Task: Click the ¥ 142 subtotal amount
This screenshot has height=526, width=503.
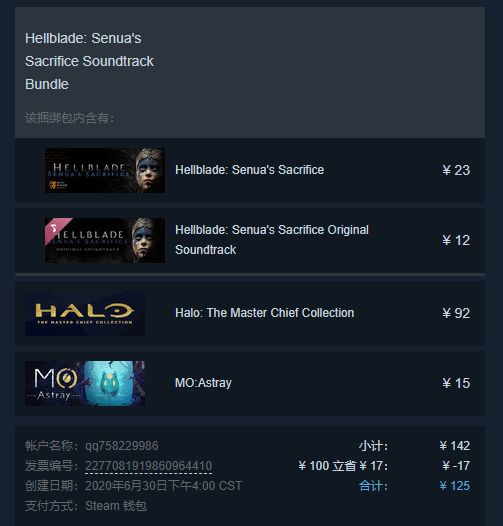Action: tap(455, 446)
